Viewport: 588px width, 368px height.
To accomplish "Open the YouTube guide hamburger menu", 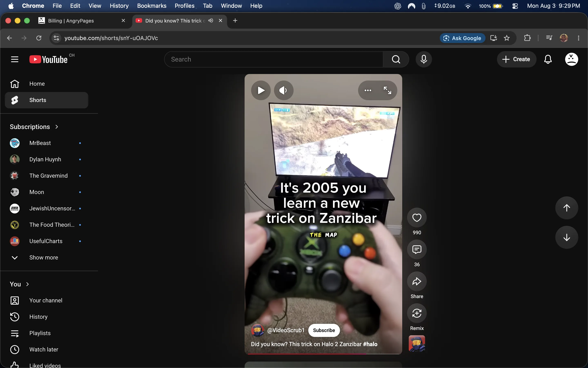I will point(14,59).
